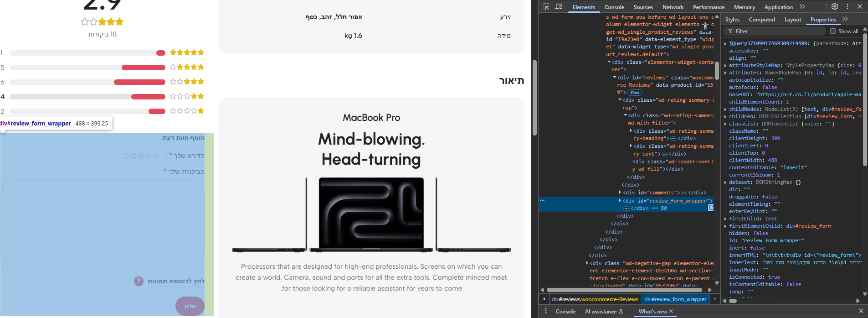868x318 pixels.
Task: Open DevTools settings gear
Action: point(835,6)
